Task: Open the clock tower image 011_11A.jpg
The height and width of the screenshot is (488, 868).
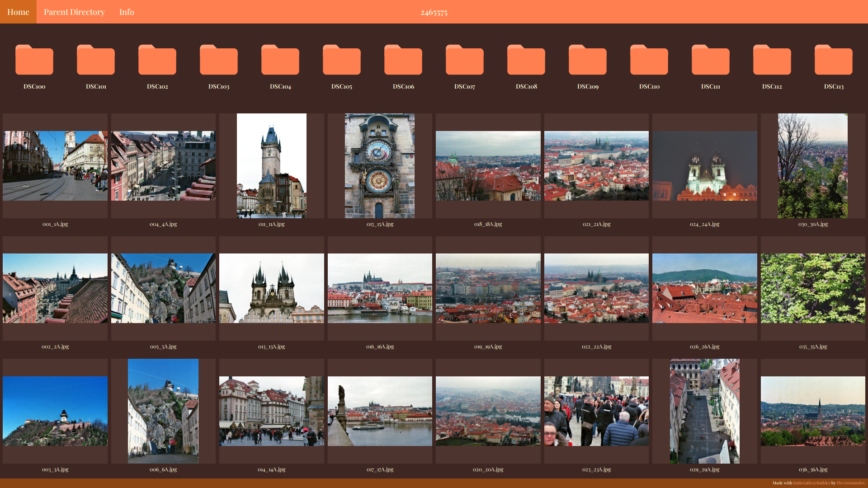Action: pyautogui.click(x=271, y=165)
